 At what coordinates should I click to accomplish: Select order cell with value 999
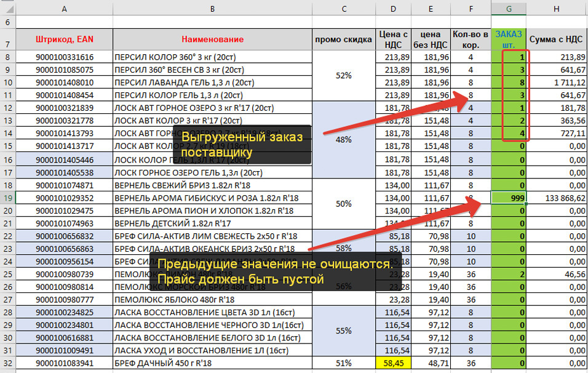coord(509,198)
